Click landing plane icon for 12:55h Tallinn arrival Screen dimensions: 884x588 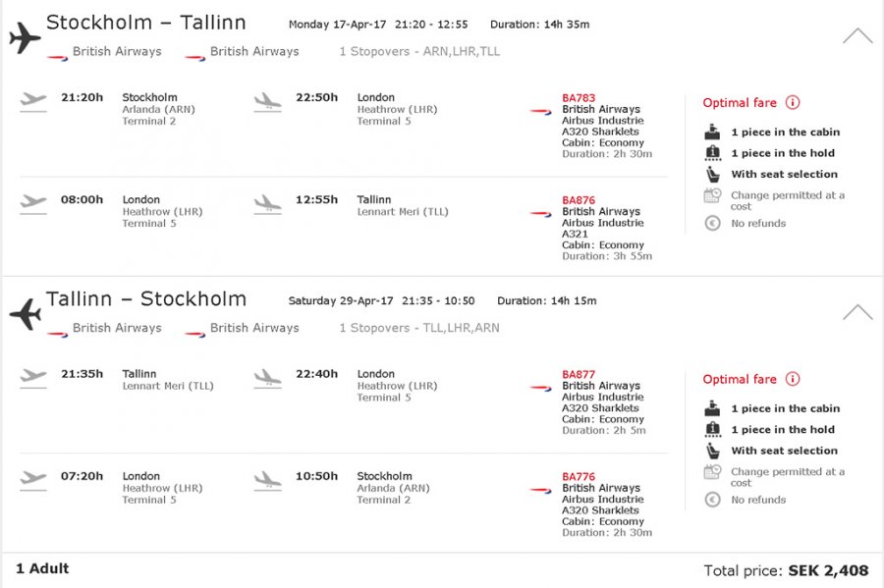(x=267, y=203)
